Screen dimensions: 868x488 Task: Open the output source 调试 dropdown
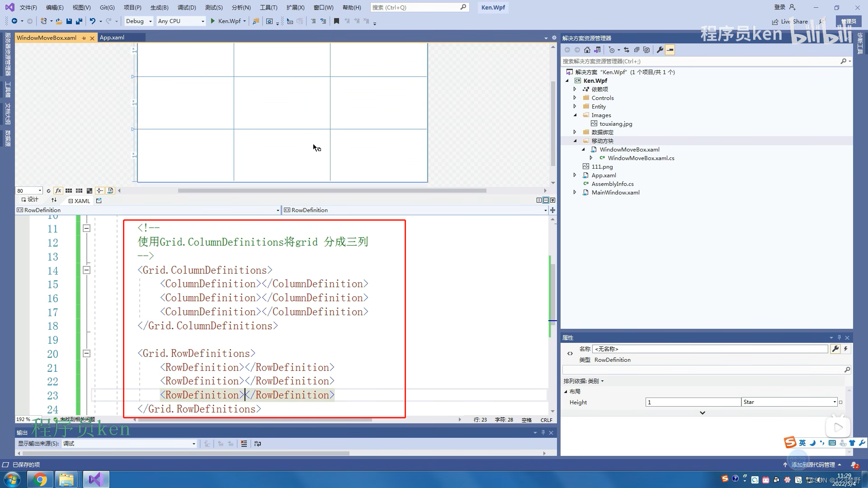point(129,444)
